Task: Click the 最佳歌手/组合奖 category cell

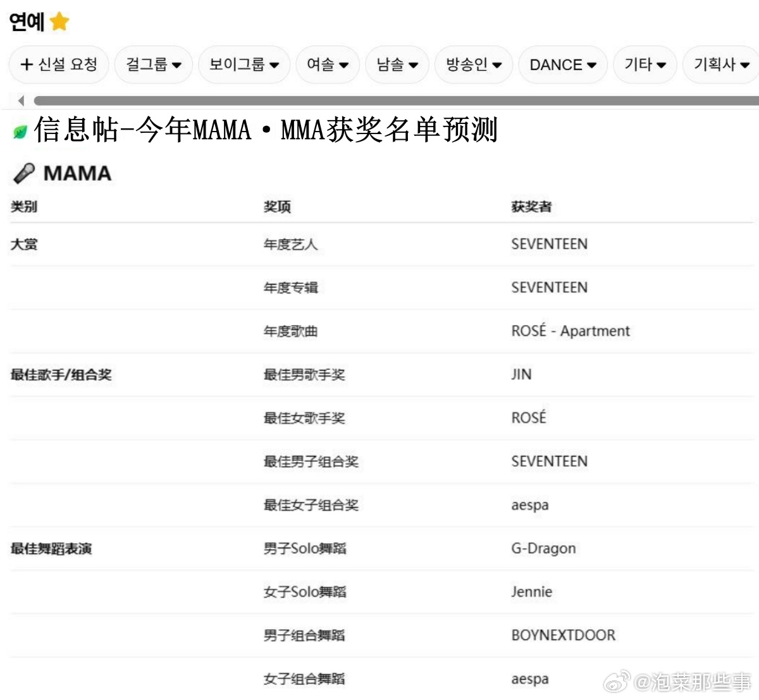Action: click(x=61, y=374)
